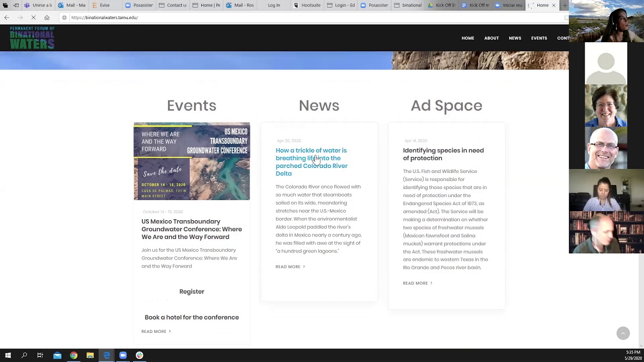The height and width of the screenshot is (362, 644).
Task: Click the Ad Space section heading
Action: coord(446,106)
